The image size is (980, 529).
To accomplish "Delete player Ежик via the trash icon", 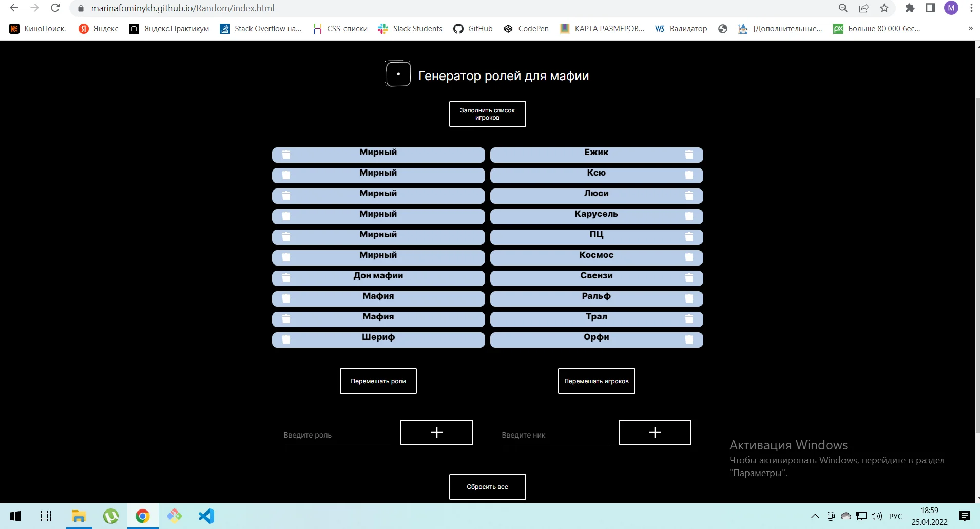I will [x=689, y=155].
